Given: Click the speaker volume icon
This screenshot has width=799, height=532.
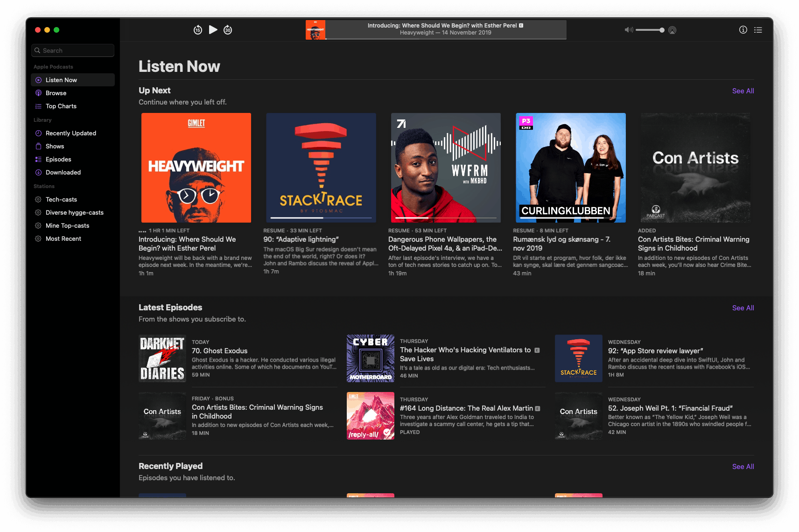Looking at the screenshot, I should tap(629, 30).
